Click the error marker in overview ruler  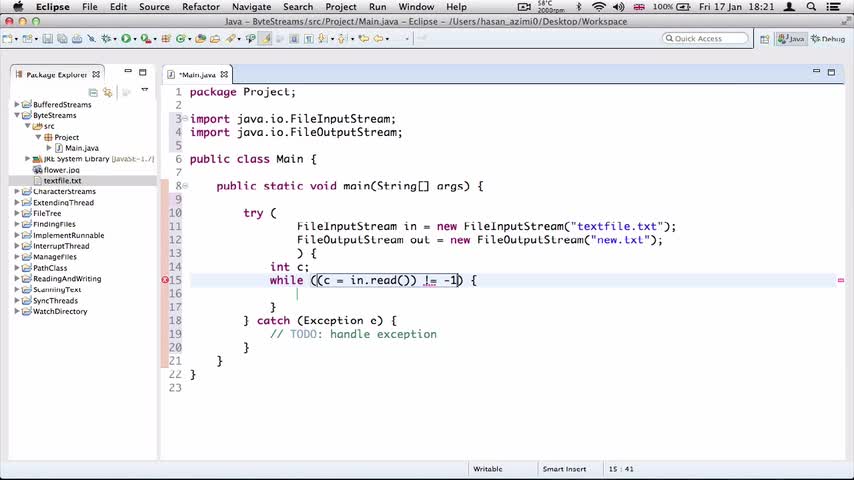(841, 280)
